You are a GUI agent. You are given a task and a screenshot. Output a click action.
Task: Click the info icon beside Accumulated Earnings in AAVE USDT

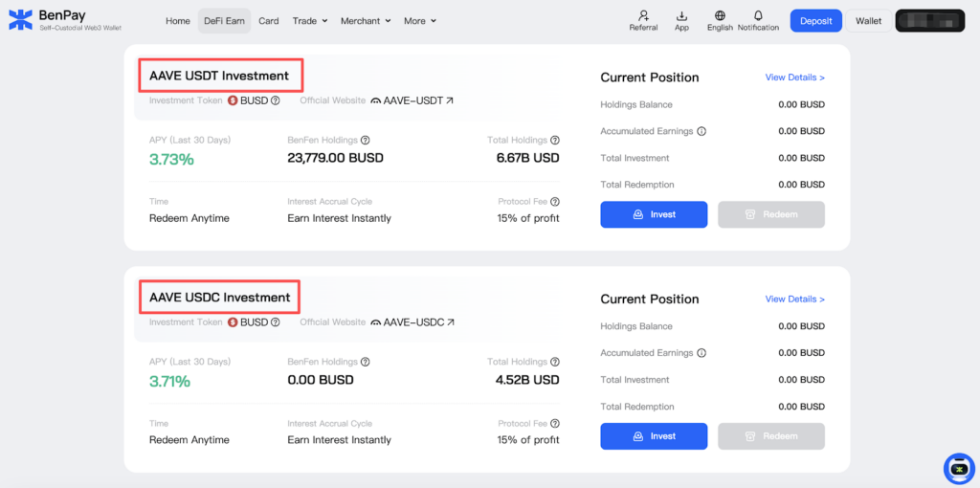tap(702, 131)
